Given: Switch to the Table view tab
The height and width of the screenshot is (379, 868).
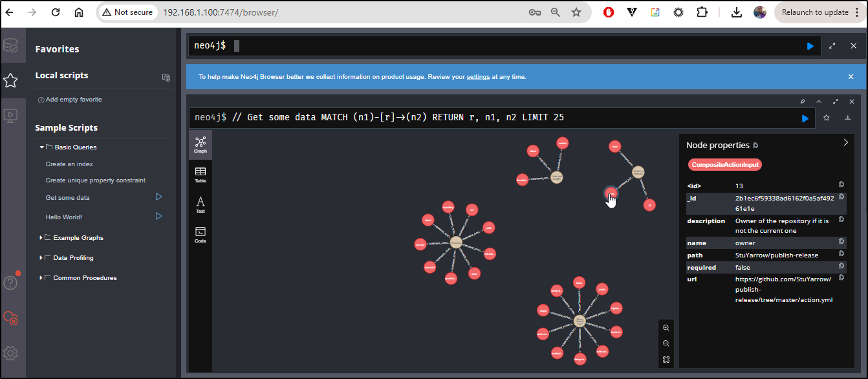Looking at the screenshot, I should point(201,175).
